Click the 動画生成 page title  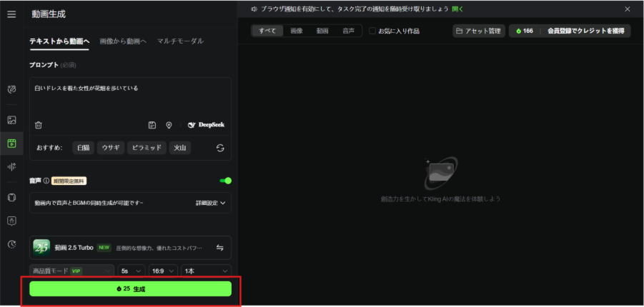click(x=49, y=14)
